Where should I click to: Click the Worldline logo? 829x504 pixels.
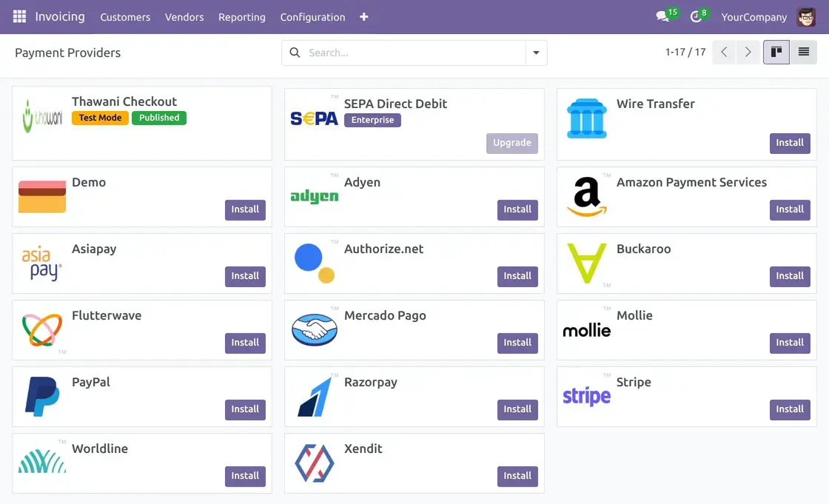pyautogui.click(x=42, y=461)
